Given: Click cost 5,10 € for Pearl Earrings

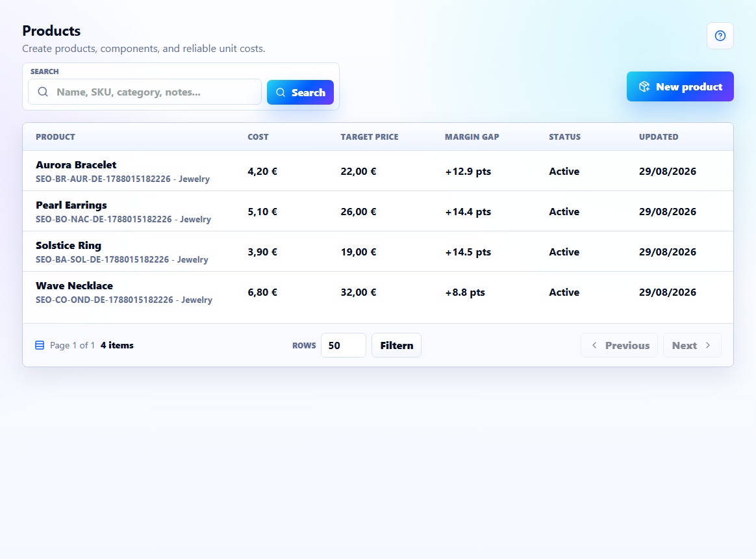Looking at the screenshot, I should click(x=262, y=211).
